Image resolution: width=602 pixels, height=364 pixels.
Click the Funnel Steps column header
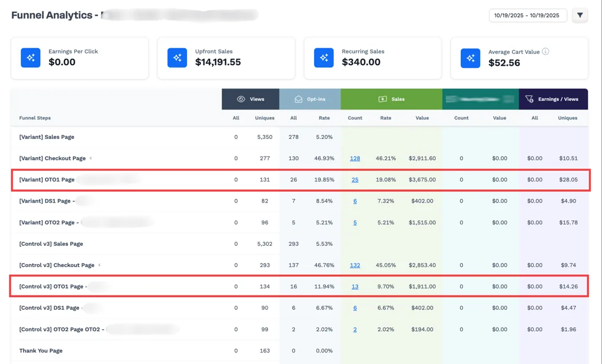pos(35,118)
